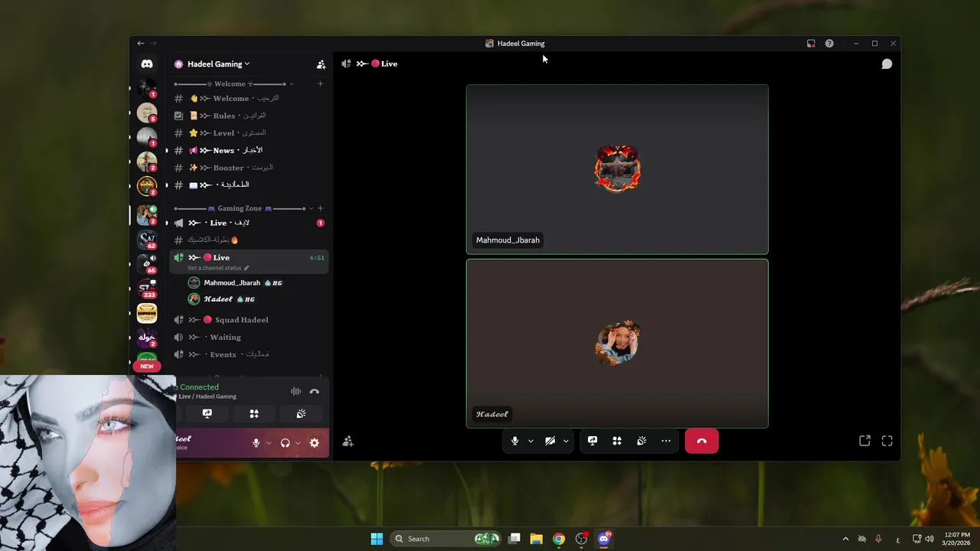Open the Level channel

coord(249,133)
